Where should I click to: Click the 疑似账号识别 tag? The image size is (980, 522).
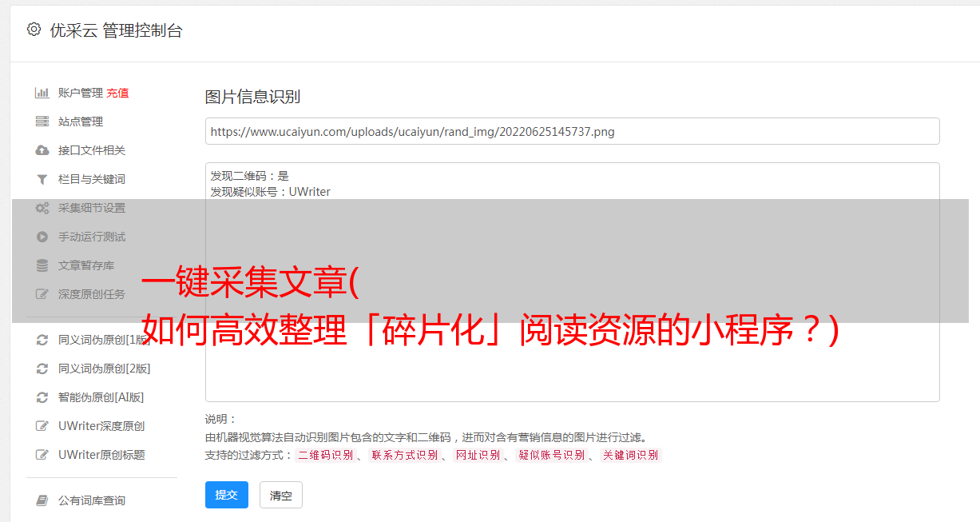point(551,455)
